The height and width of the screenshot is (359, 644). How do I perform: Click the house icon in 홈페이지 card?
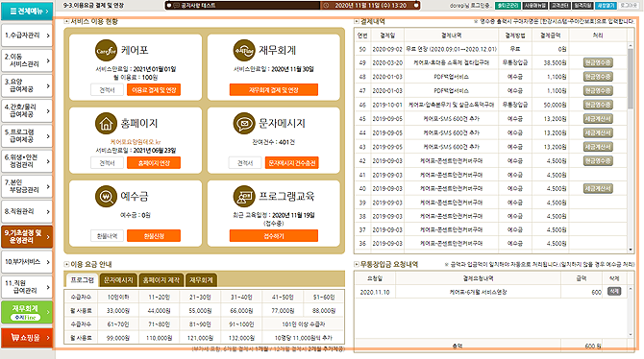click(x=106, y=124)
